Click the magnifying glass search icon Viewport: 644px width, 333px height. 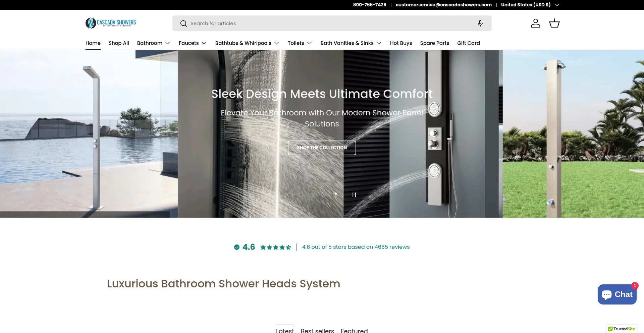click(x=183, y=23)
